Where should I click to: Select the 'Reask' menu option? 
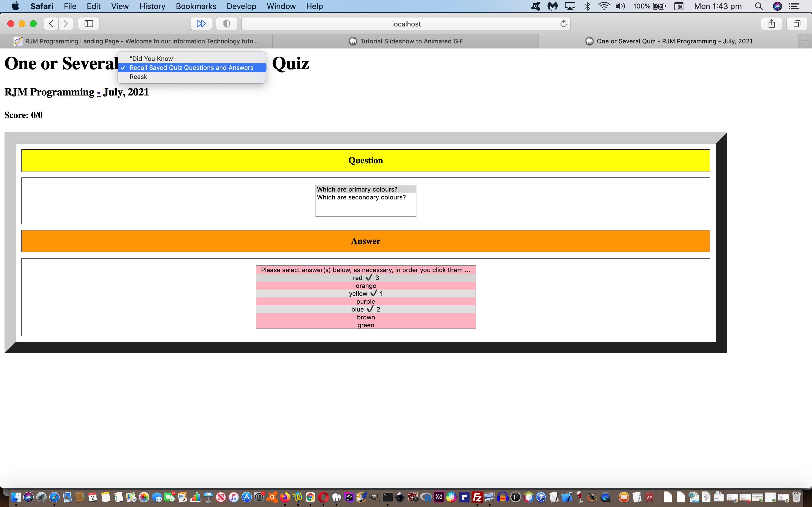[x=138, y=77]
